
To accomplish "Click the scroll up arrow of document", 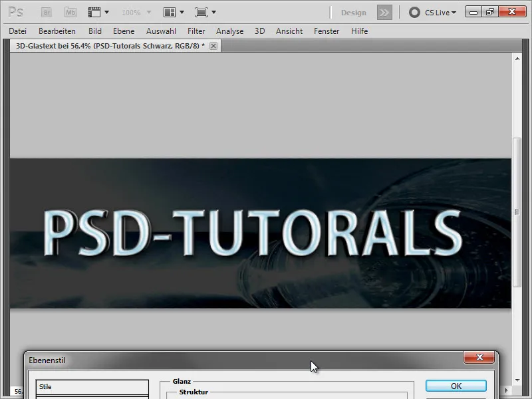I will coord(517,59).
